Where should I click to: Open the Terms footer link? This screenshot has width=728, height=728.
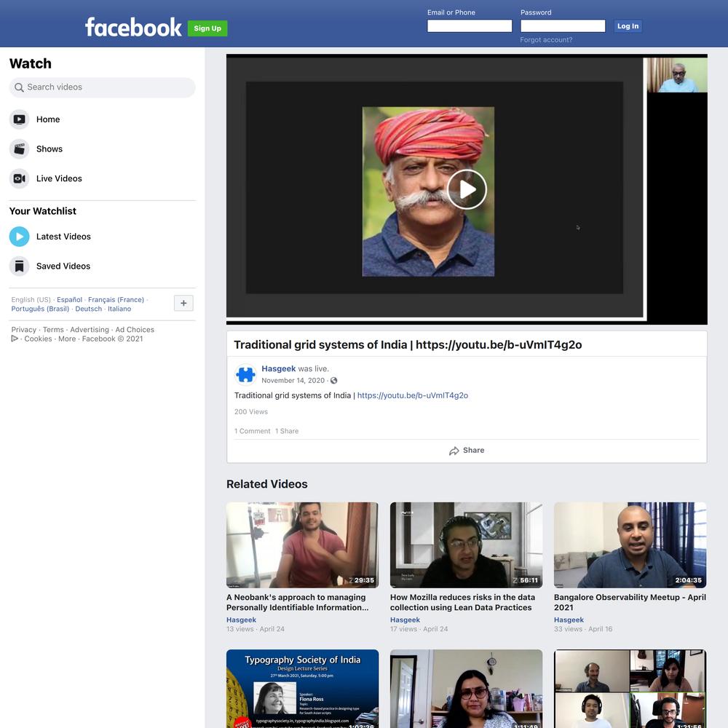click(x=53, y=330)
